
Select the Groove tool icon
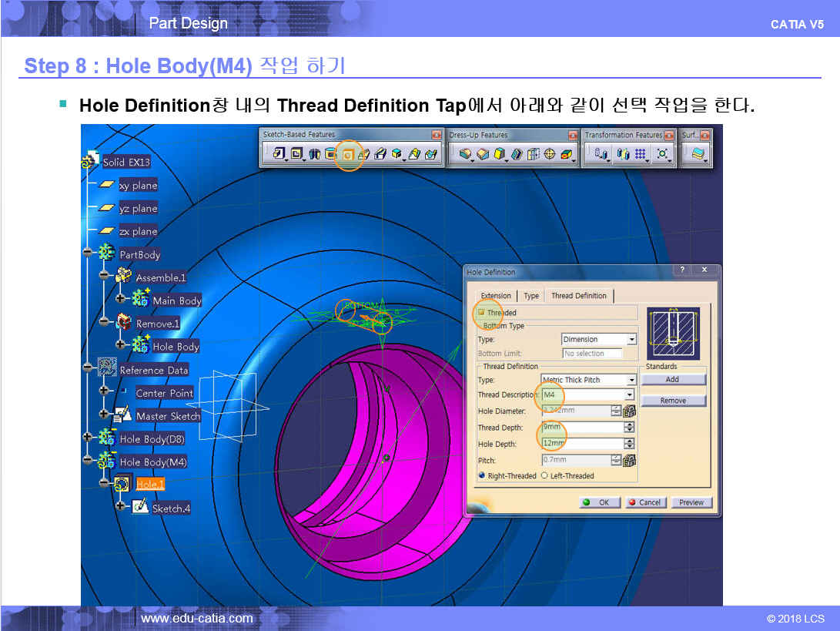click(x=330, y=154)
